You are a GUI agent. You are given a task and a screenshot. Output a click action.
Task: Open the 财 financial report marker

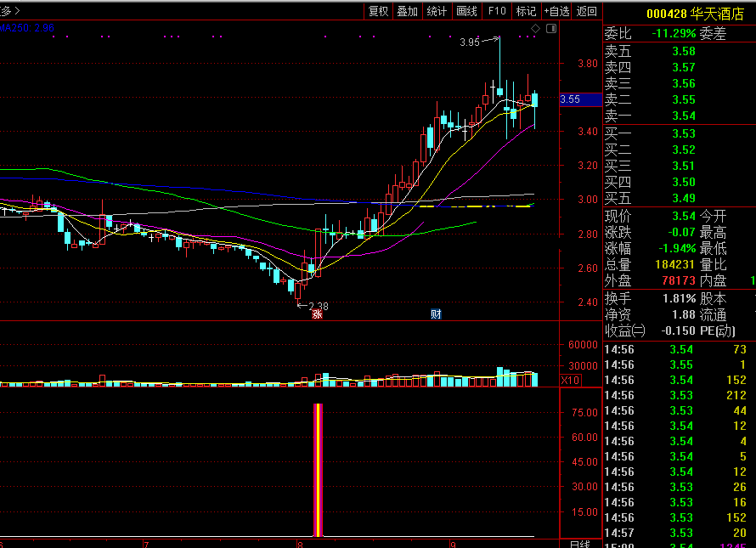click(x=436, y=314)
